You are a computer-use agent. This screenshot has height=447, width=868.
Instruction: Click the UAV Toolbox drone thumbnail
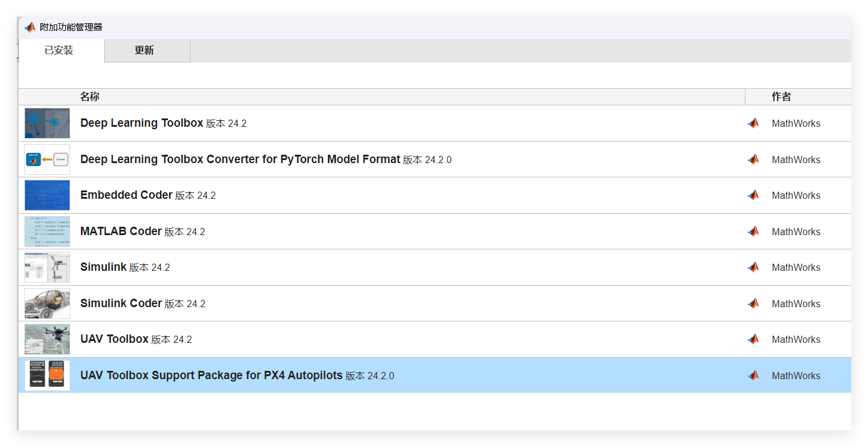47,339
